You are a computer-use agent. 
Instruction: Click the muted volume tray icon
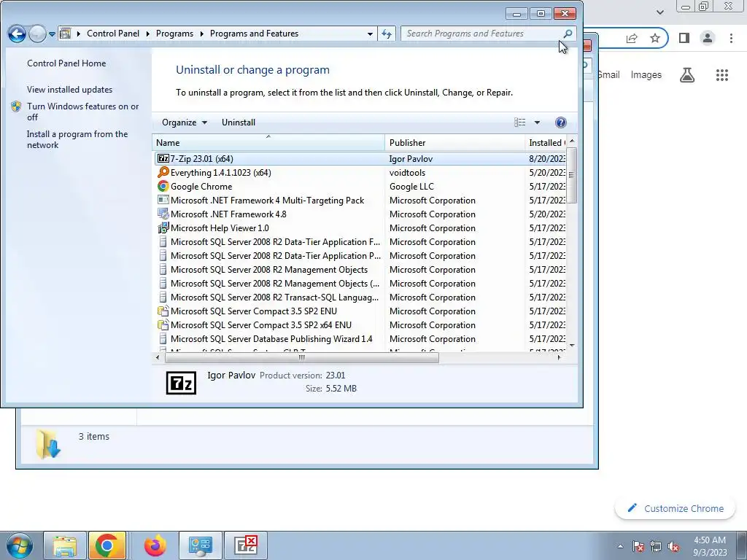pyautogui.click(x=673, y=546)
